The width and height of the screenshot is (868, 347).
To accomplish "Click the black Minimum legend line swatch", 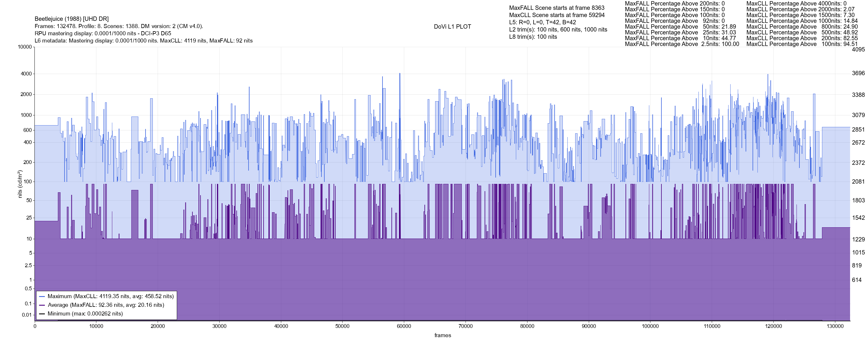I will 42,314.
